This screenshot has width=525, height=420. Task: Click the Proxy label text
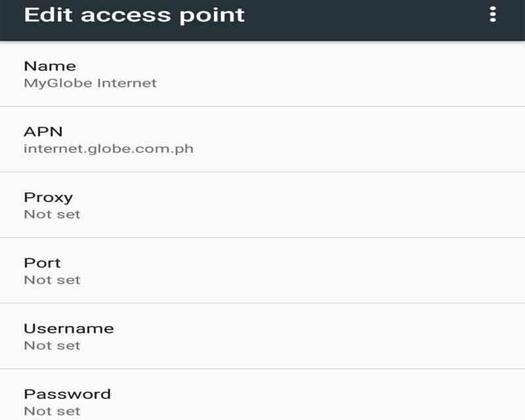(x=48, y=198)
